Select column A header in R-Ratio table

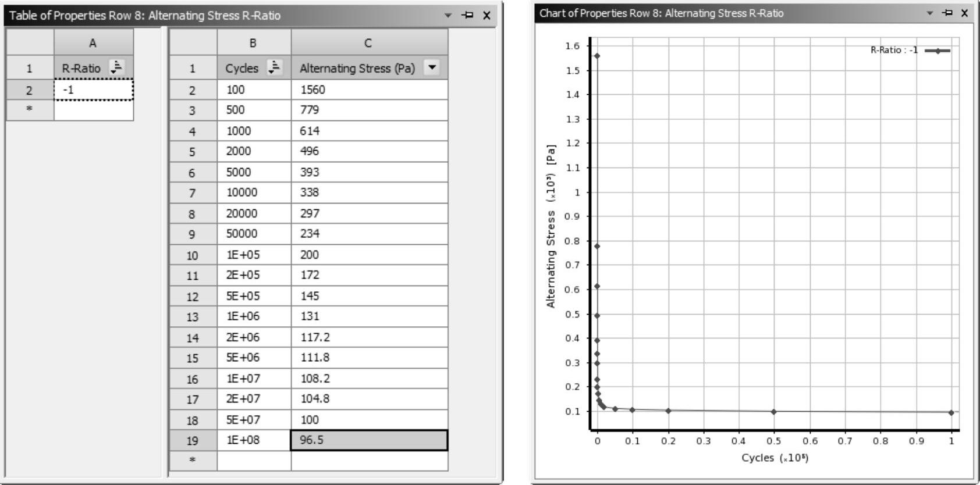94,42
